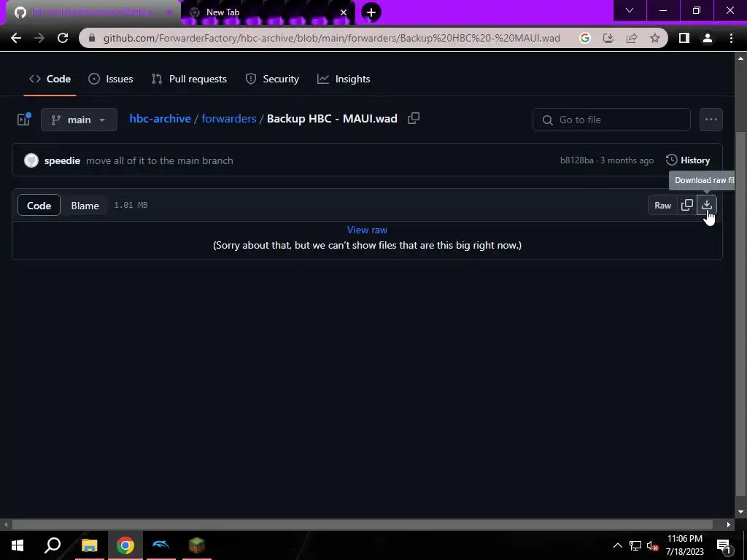Image resolution: width=747 pixels, height=560 pixels.
Task: Share this page icon
Action: point(632,38)
